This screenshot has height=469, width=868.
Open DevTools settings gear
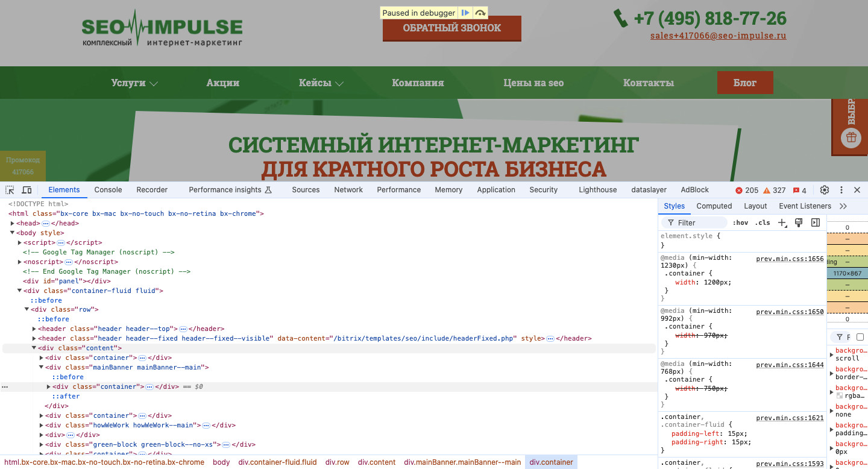[825, 190]
